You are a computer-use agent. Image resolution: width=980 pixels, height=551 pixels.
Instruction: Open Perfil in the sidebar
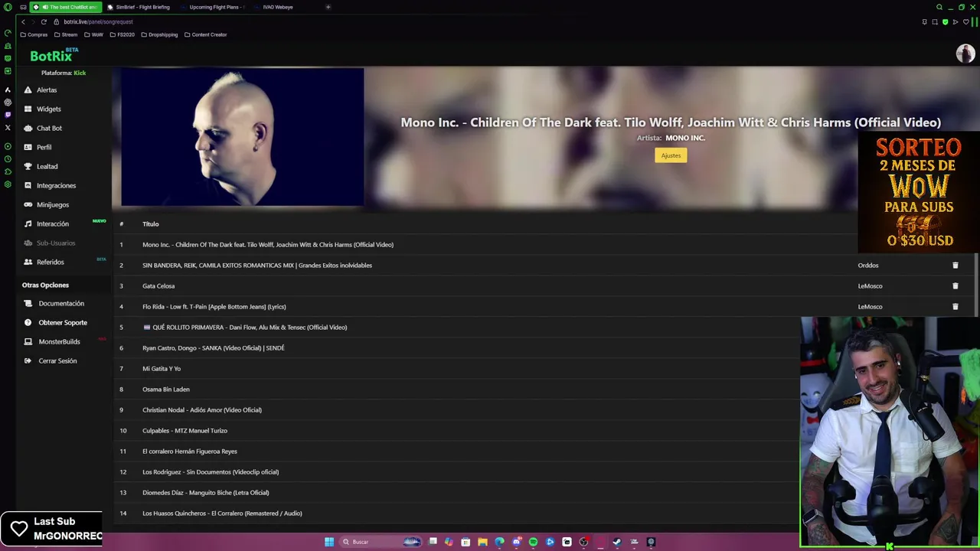(44, 147)
